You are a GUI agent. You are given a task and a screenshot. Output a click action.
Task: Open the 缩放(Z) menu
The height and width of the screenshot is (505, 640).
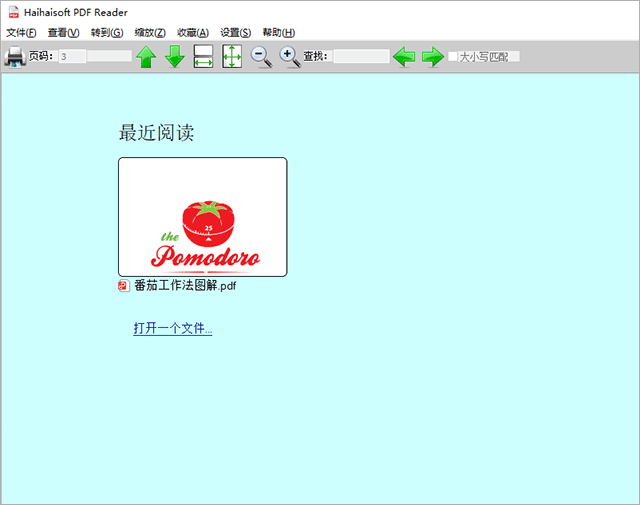pos(150,33)
